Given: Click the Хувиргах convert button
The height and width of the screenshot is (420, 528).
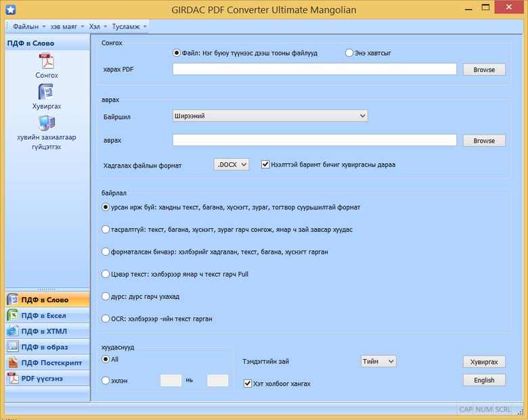Looking at the screenshot, I should point(484,362).
